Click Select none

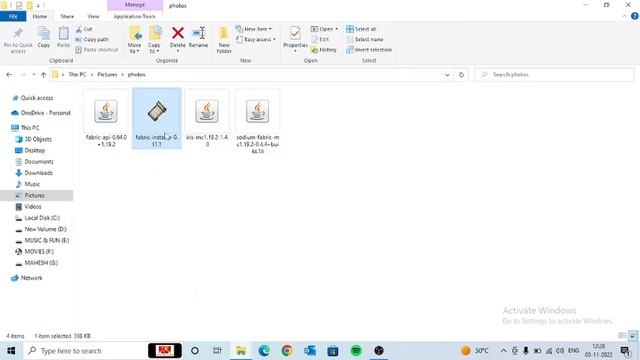click(x=364, y=40)
